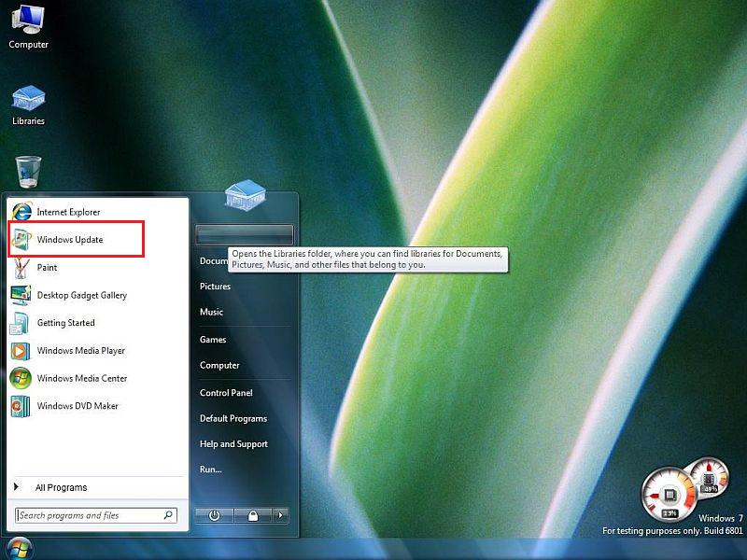Click the magnifier search icon
747x560 pixels.
[168, 515]
